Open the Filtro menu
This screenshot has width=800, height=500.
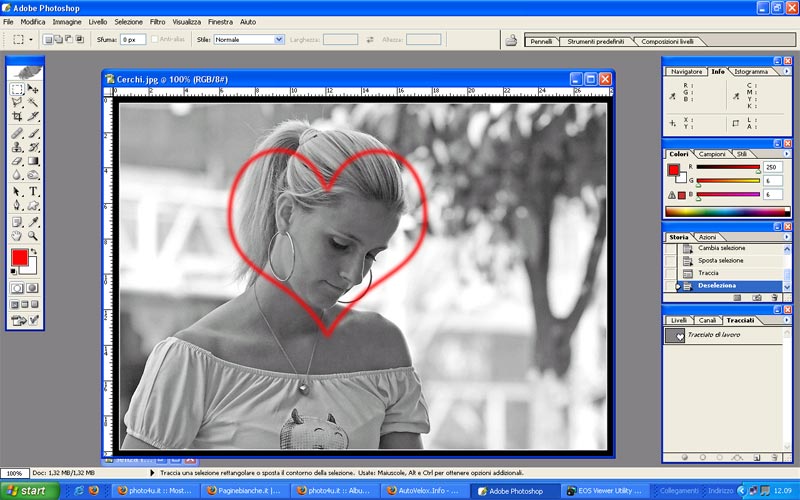(x=158, y=21)
